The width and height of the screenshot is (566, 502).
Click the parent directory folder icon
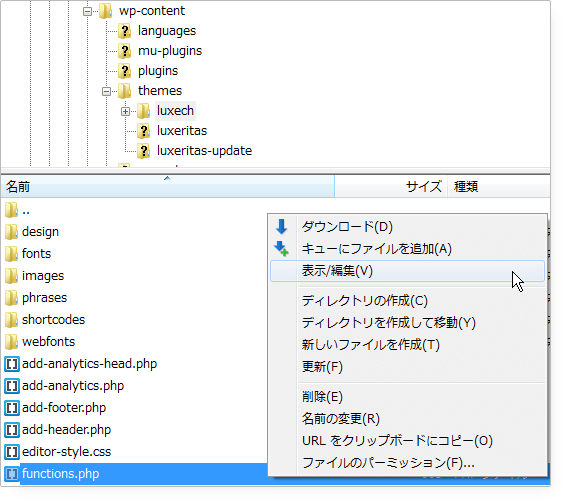pos(12,210)
